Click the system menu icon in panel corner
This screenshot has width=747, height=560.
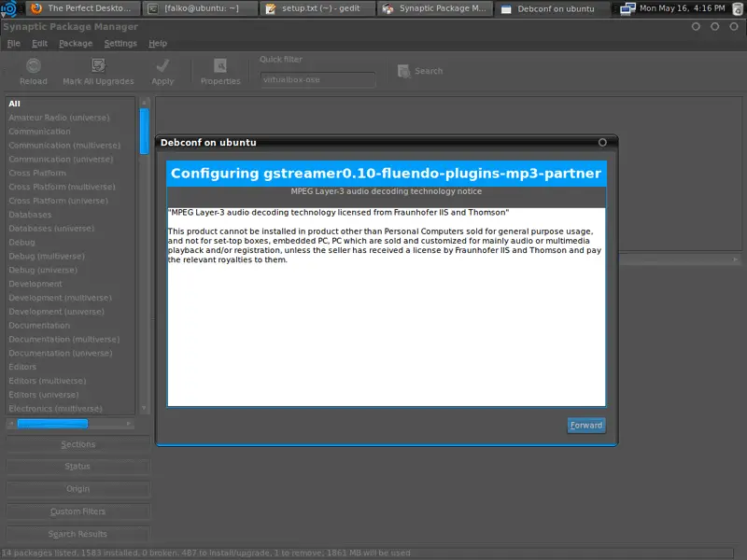click(x=8, y=8)
